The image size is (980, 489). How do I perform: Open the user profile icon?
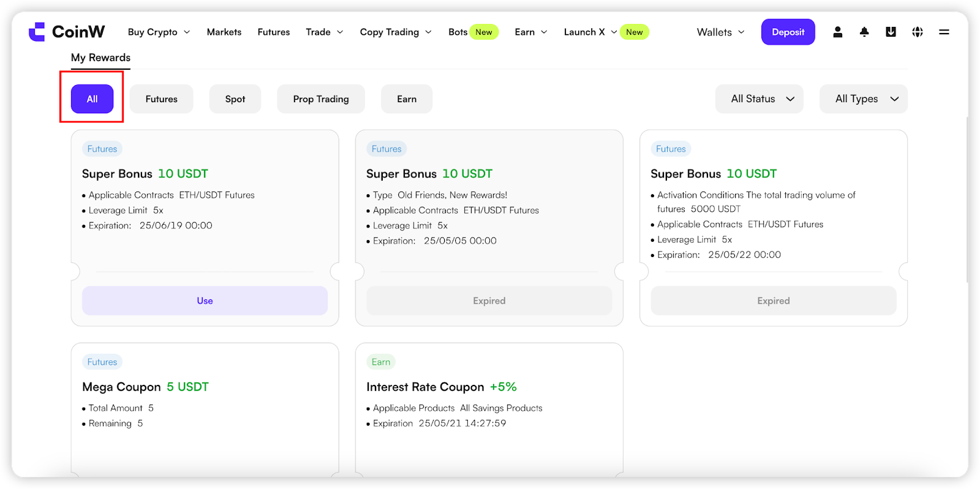click(x=838, y=32)
